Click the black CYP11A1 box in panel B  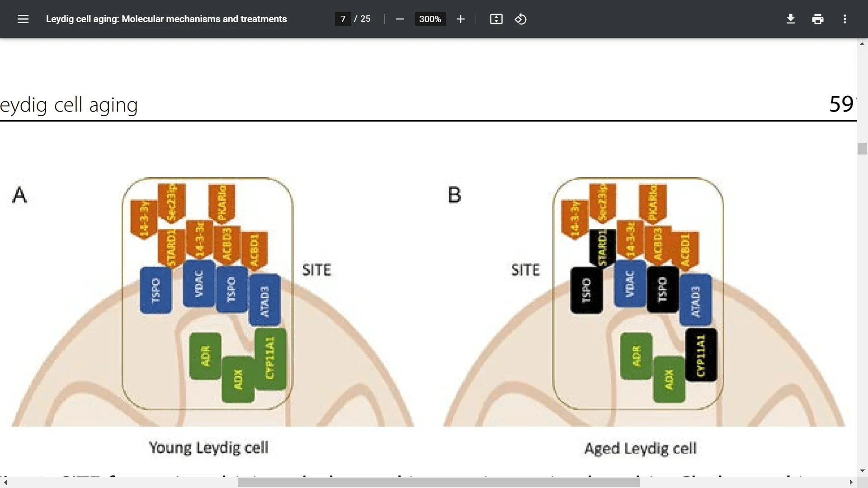[x=701, y=355]
